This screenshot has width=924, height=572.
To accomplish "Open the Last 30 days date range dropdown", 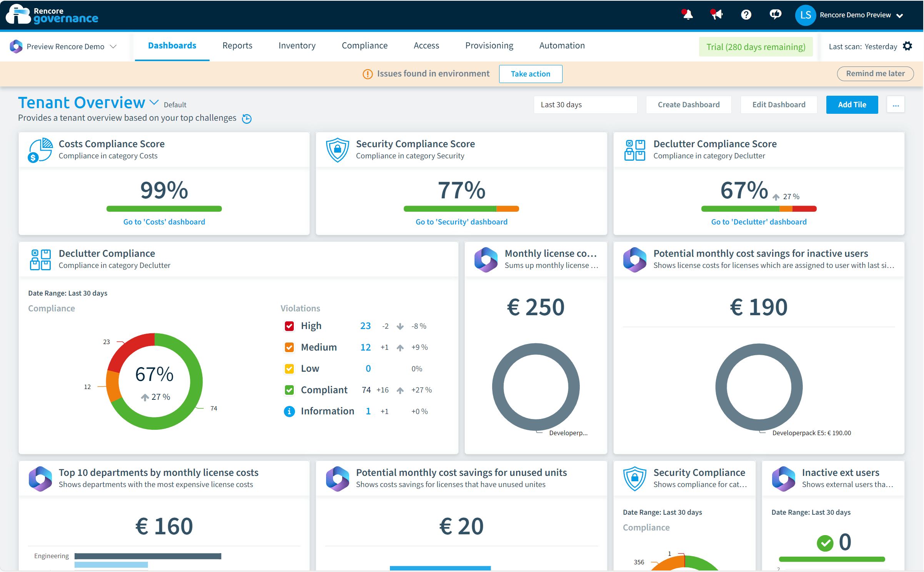I will coord(585,105).
